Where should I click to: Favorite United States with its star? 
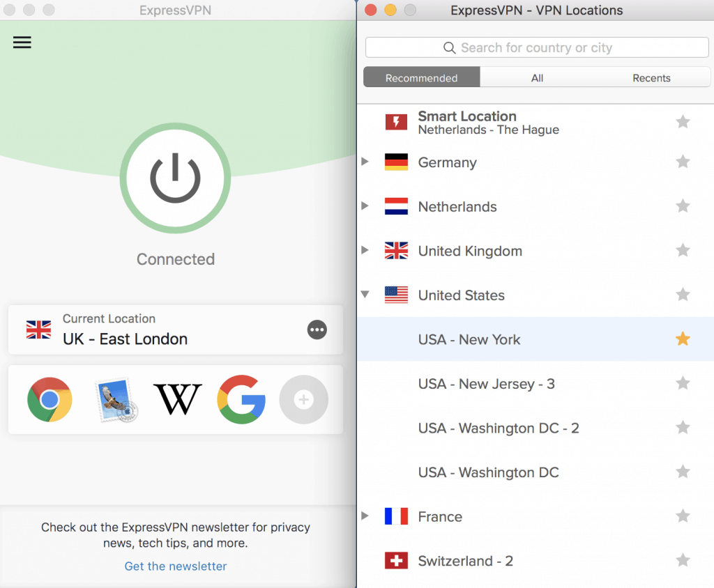(x=683, y=295)
